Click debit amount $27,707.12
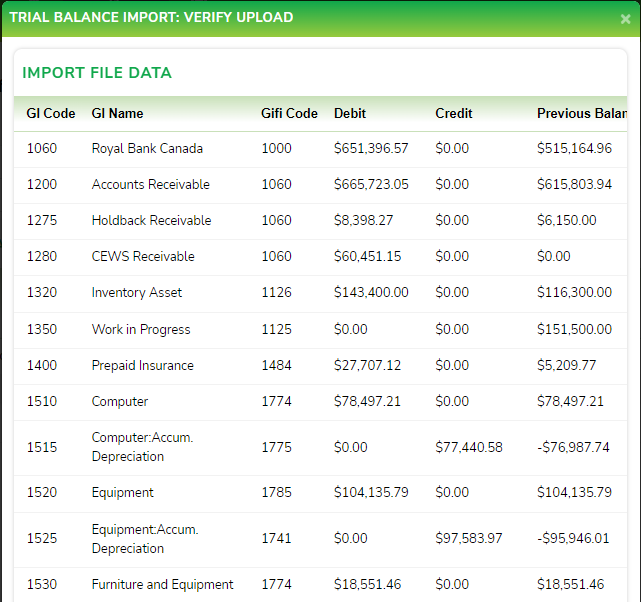 [367, 365]
